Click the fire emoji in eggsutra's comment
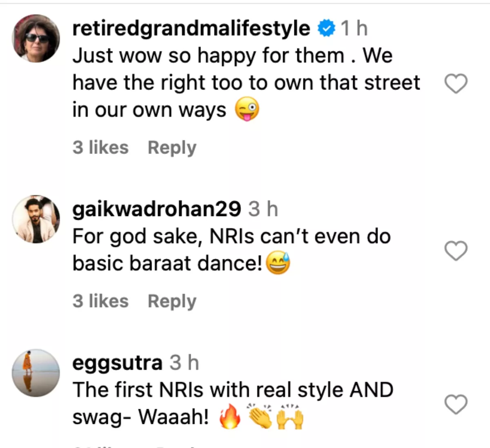Image resolution: width=490 pixels, height=448 pixels. (230, 418)
